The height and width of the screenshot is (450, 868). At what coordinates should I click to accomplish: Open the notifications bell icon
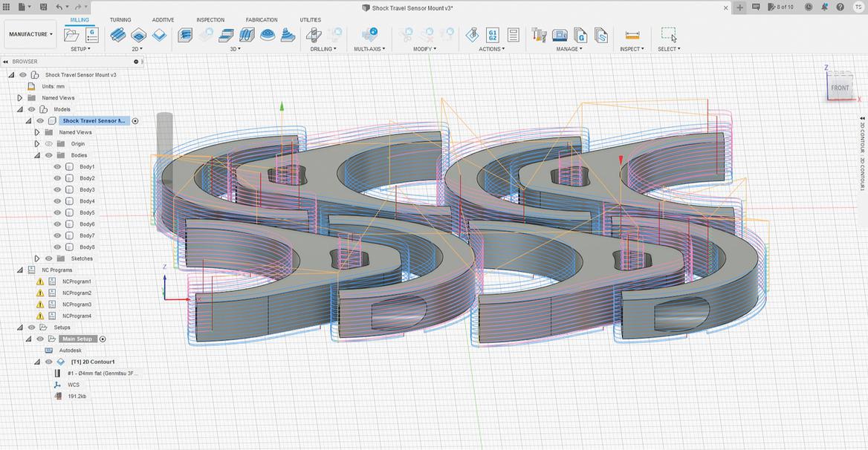(x=825, y=7)
